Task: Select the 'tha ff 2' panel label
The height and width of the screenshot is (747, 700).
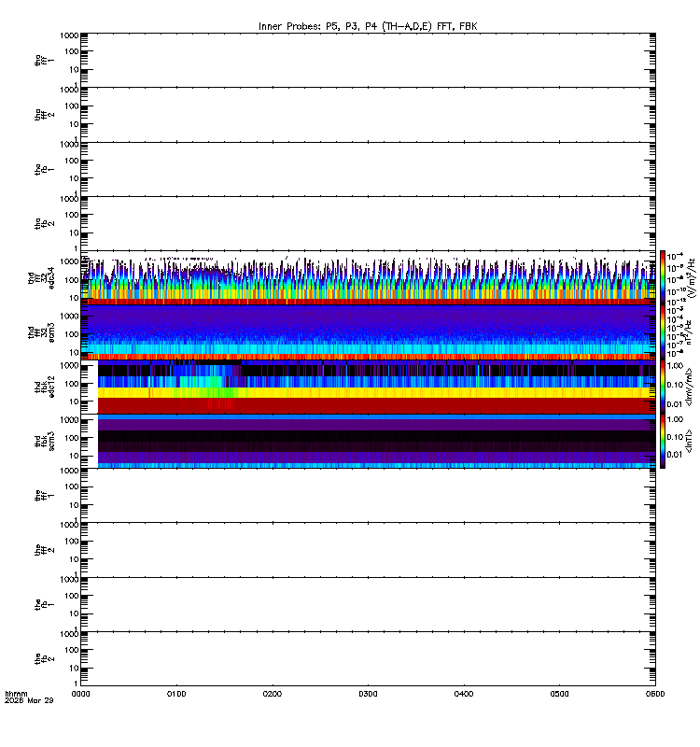Action: click(44, 115)
